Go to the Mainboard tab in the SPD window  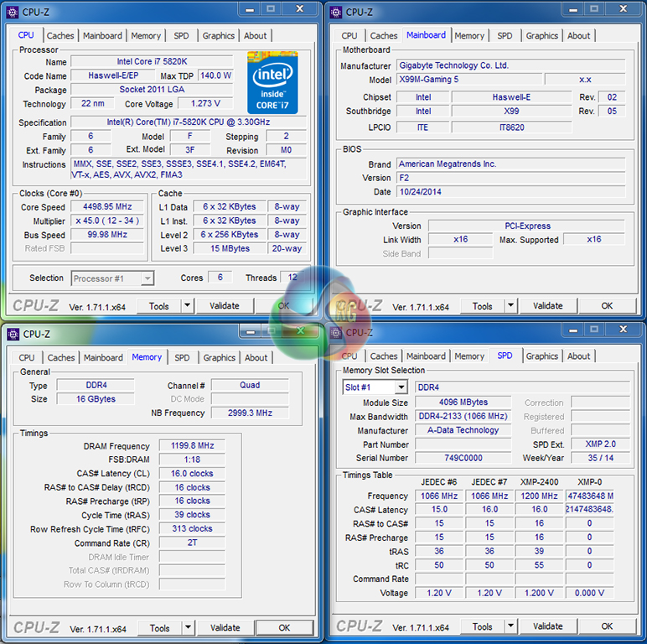pos(426,356)
